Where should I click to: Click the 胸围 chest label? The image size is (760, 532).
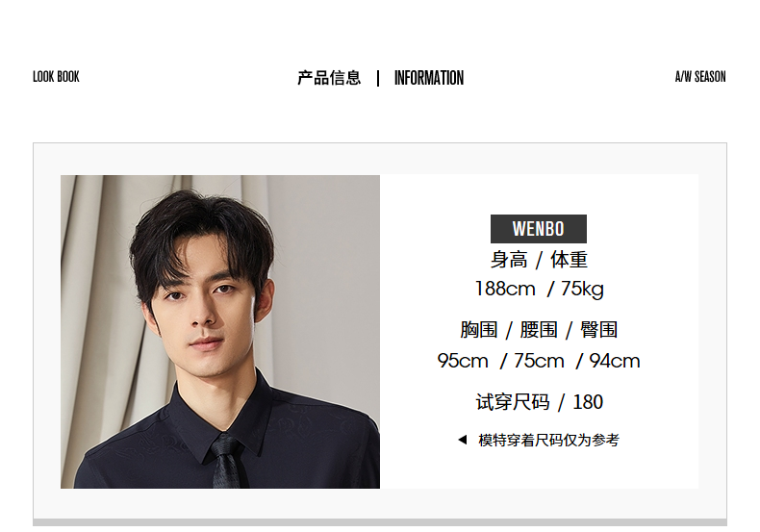(479, 330)
